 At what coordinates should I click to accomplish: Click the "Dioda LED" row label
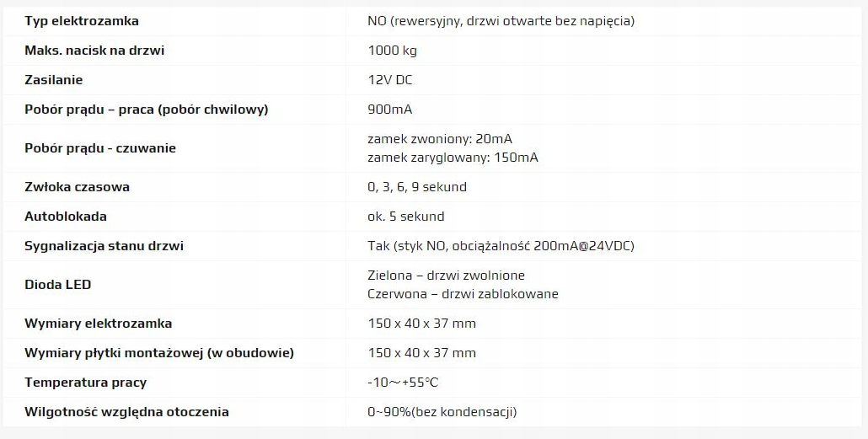58,285
